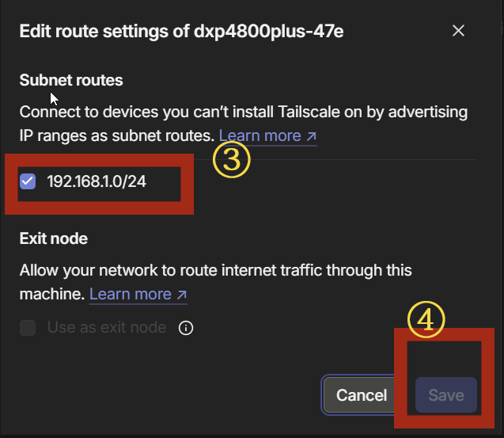Click the info icon beside exit node

(x=186, y=328)
